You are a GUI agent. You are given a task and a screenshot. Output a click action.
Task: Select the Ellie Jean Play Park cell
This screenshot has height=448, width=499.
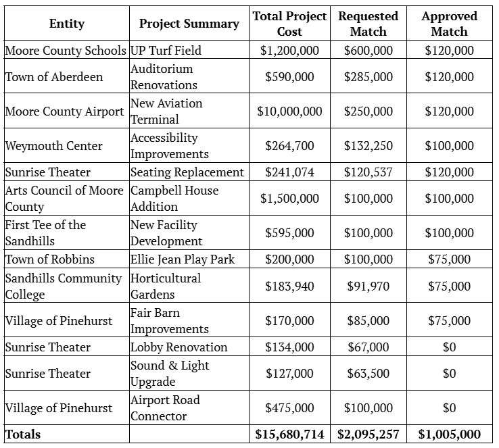(x=183, y=259)
